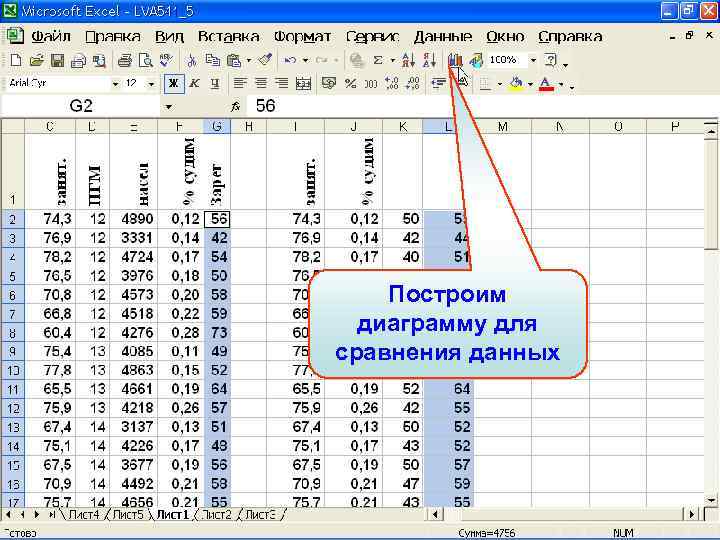Toggle Italic (К) formatting
The width and height of the screenshot is (720, 540).
(195, 83)
